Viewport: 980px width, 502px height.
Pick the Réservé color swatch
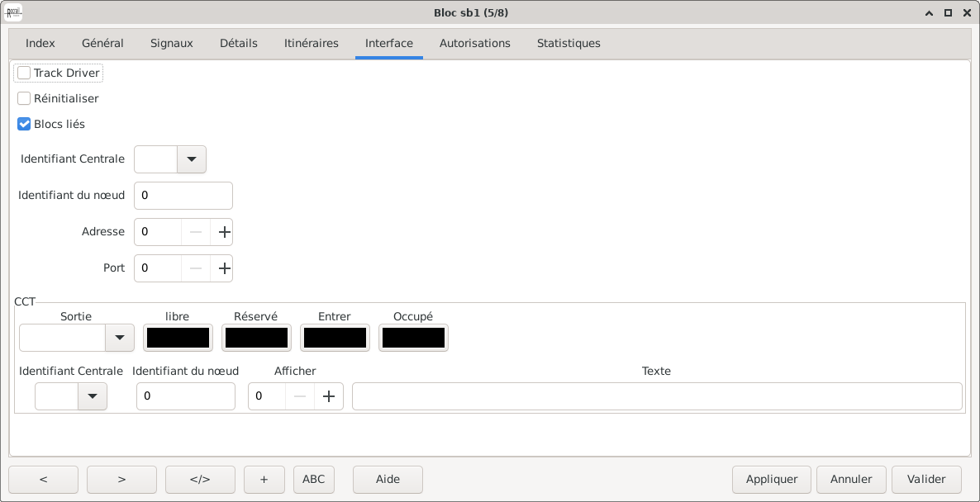256,338
